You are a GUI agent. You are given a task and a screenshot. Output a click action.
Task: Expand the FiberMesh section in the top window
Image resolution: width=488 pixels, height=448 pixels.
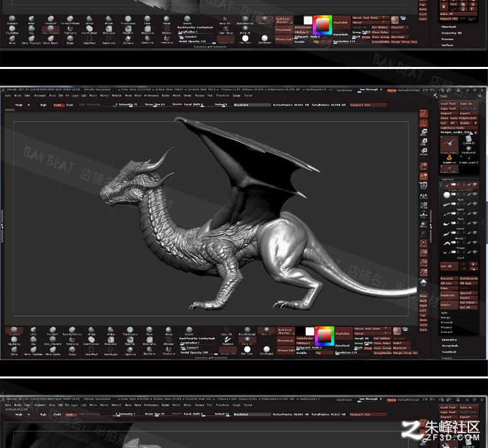pos(448,27)
